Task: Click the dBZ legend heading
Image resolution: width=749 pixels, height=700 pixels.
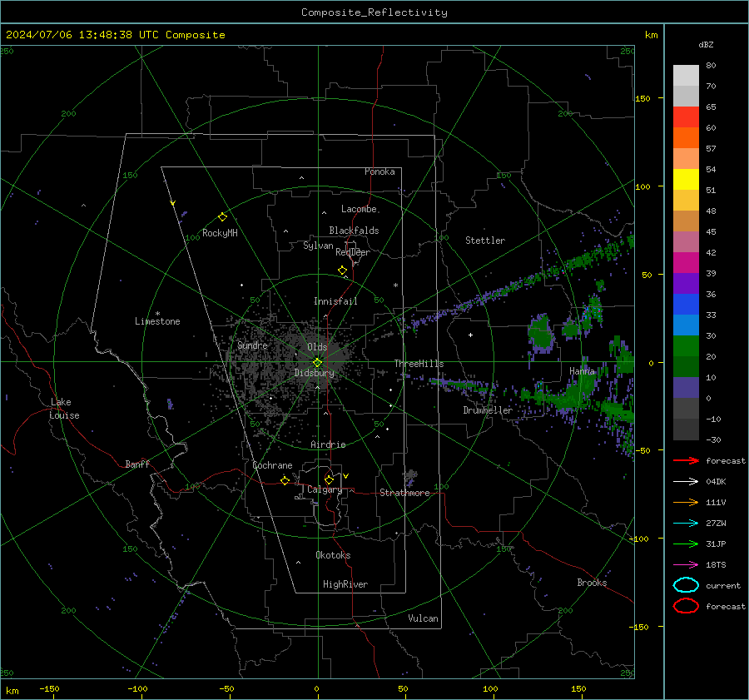Action: pos(706,45)
